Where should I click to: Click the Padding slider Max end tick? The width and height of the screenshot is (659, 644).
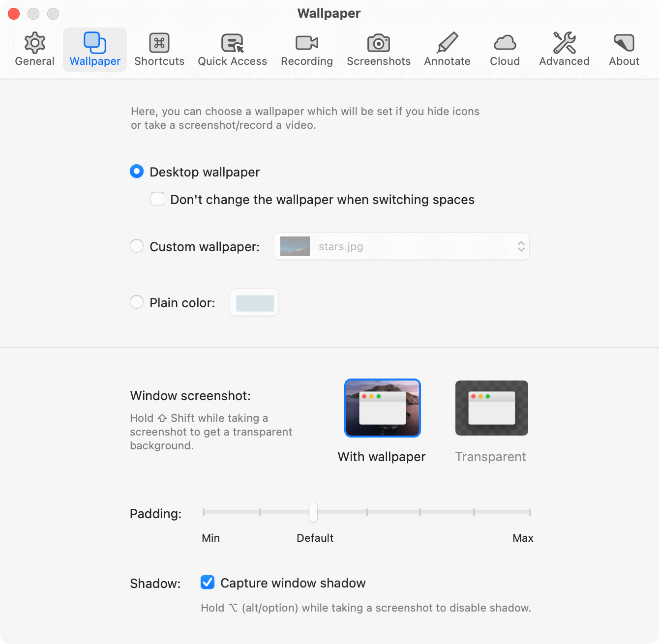click(530, 512)
